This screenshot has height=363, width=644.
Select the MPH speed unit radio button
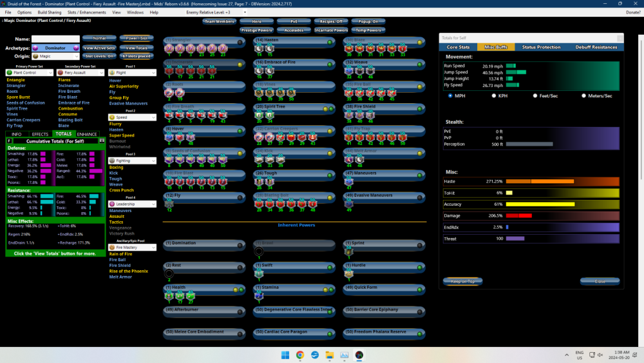[450, 96]
